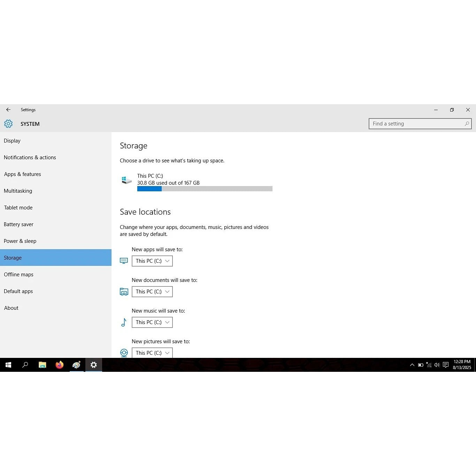Go to Apps & features section
The width and height of the screenshot is (476, 476).
click(22, 174)
